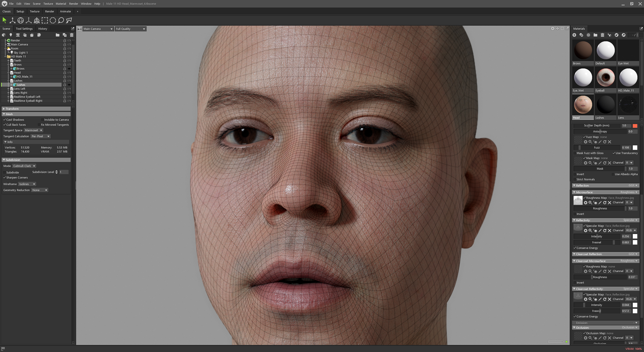Viewport: 644px width, 352px height.
Task: Enable the Invisible to Camera checkbox
Action: coord(42,119)
